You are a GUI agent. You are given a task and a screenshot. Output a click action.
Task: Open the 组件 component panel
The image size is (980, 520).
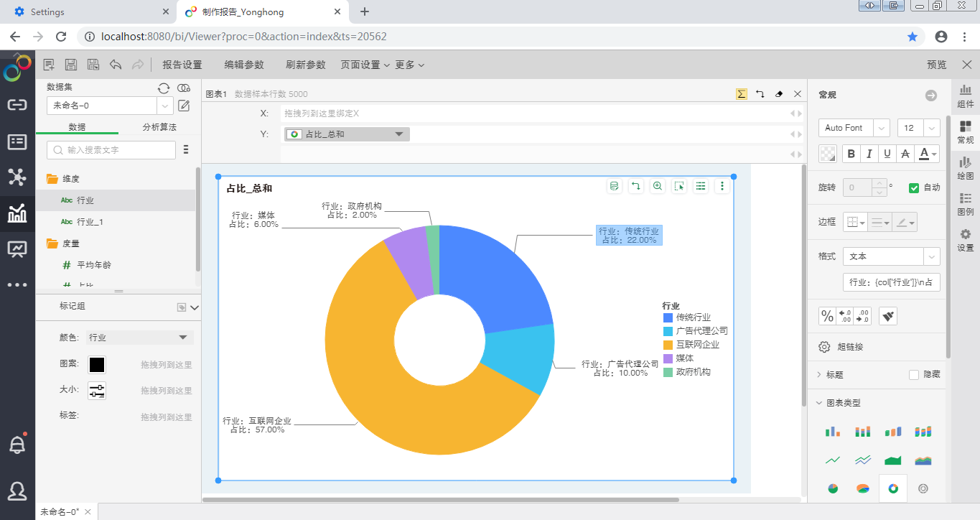pos(966,96)
